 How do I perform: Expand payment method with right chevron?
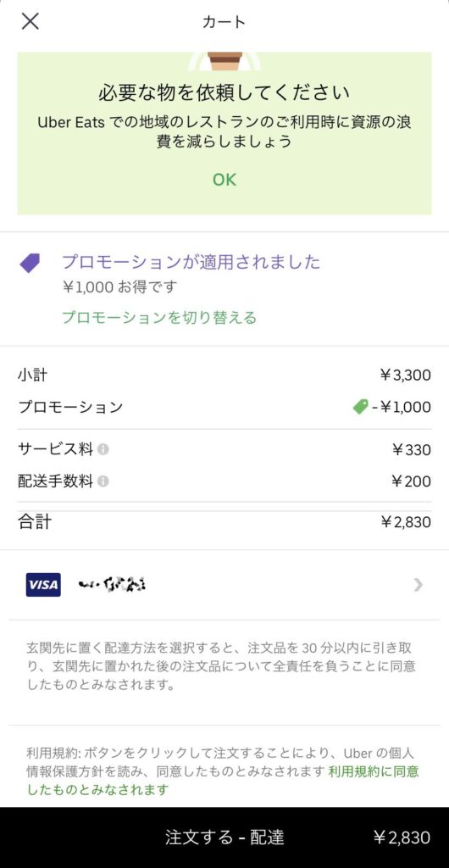[418, 585]
